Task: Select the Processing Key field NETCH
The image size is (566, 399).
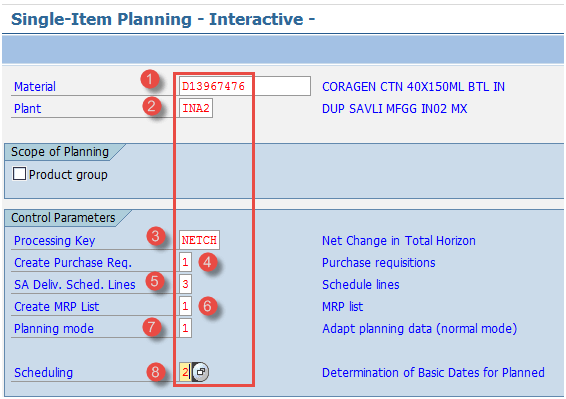Action: click(199, 240)
